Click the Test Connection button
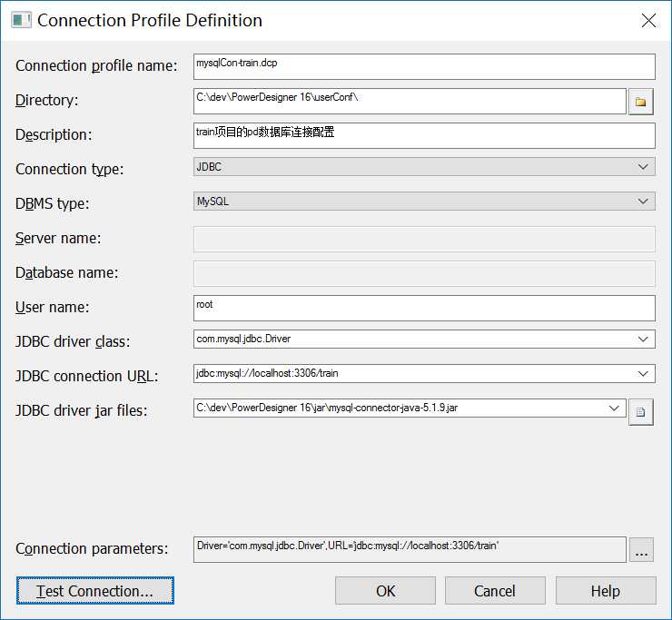Viewport: 672px width, 620px height. (x=94, y=590)
